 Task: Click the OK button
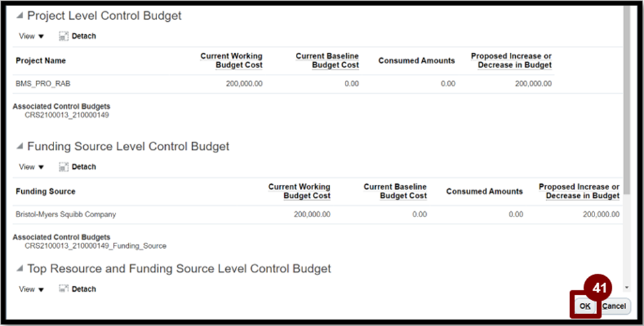pos(585,306)
